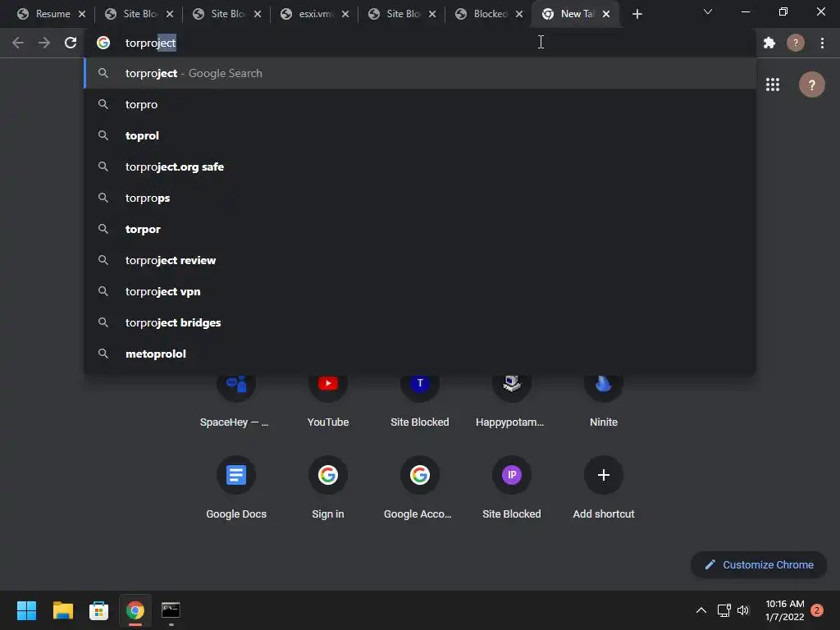
Task: Select the 'metoprolol' suggestion
Action: pos(420,354)
